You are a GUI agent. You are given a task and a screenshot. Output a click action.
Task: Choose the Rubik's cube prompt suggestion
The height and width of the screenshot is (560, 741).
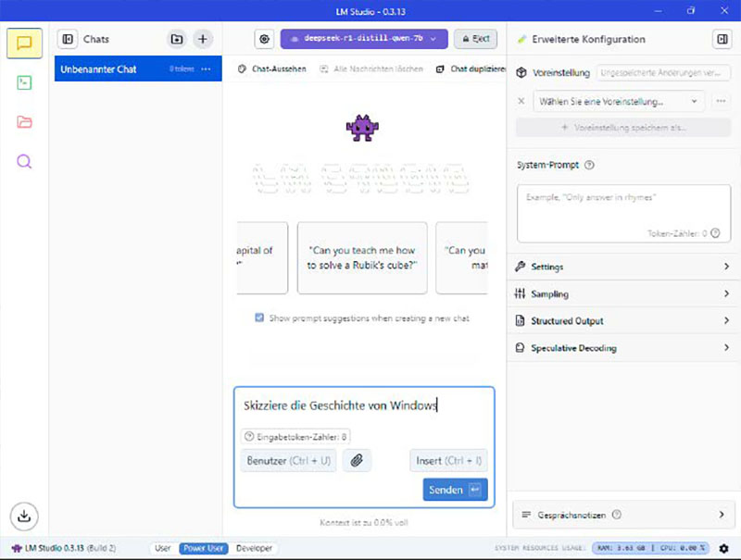coord(362,258)
